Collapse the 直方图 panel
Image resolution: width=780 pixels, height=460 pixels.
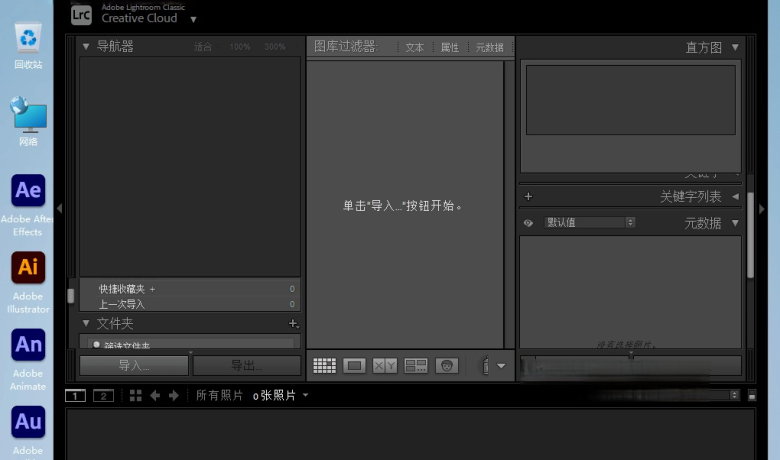click(735, 47)
